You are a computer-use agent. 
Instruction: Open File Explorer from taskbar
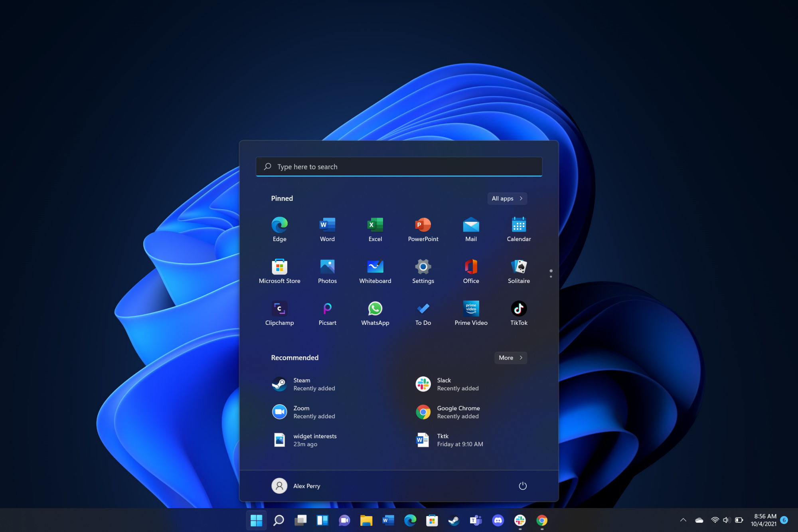[x=366, y=520]
